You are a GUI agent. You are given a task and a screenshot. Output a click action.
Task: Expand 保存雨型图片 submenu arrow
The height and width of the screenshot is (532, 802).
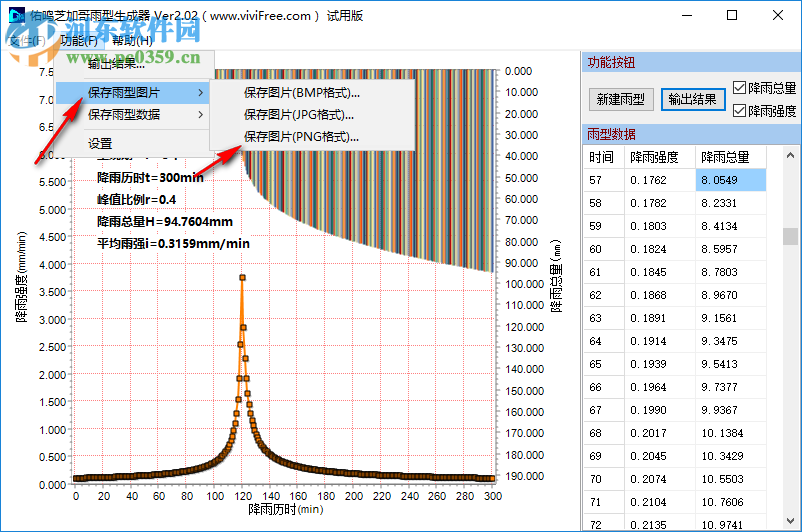click(200, 93)
